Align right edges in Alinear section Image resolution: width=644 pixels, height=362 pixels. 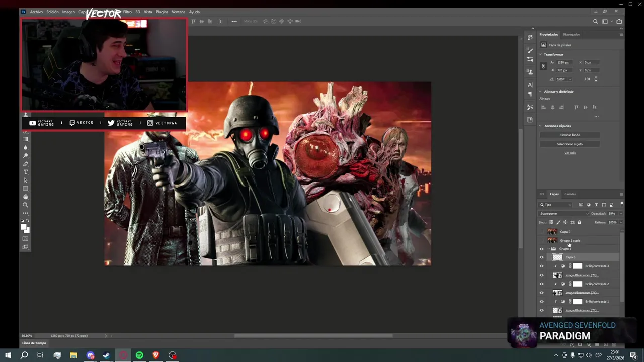[561, 107]
